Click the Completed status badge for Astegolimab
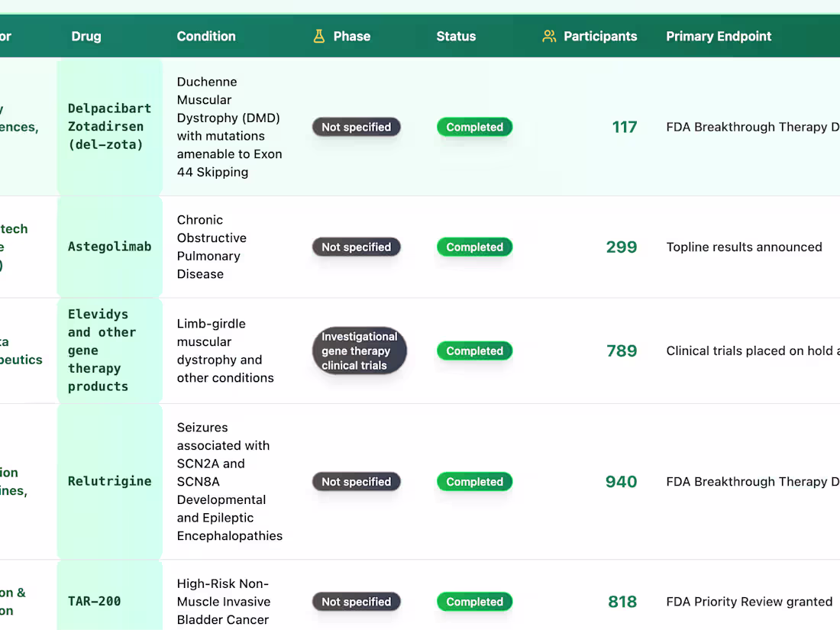840x630 pixels. pos(474,247)
